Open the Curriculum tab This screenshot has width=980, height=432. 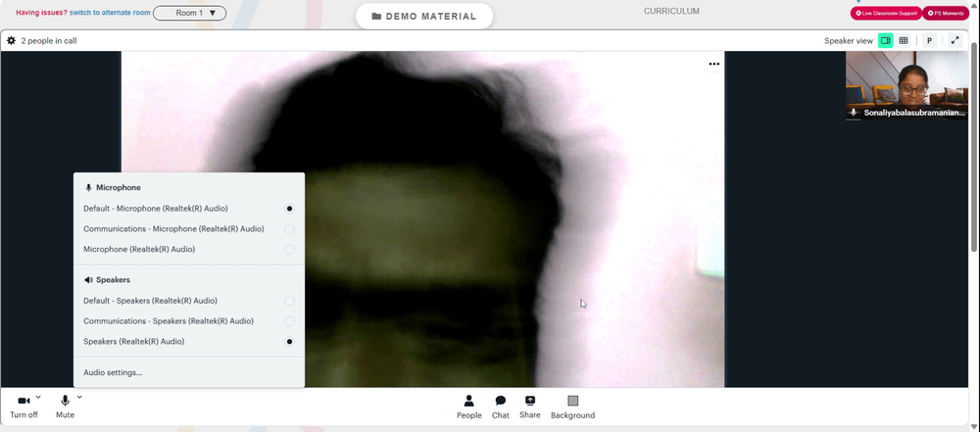pyautogui.click(x=671, y=11)
